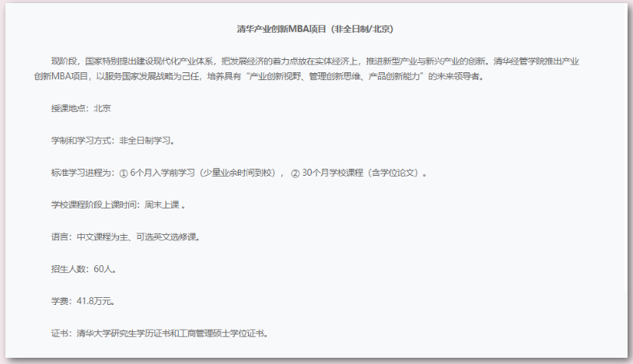Click the line 招生人数：60人
This screenshot has width=633, height=364.
point(84,269)
